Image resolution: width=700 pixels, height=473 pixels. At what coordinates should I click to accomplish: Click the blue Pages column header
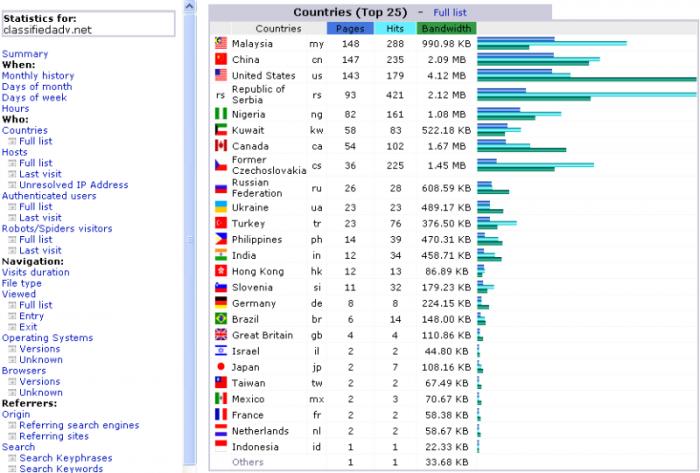point(350,29)
